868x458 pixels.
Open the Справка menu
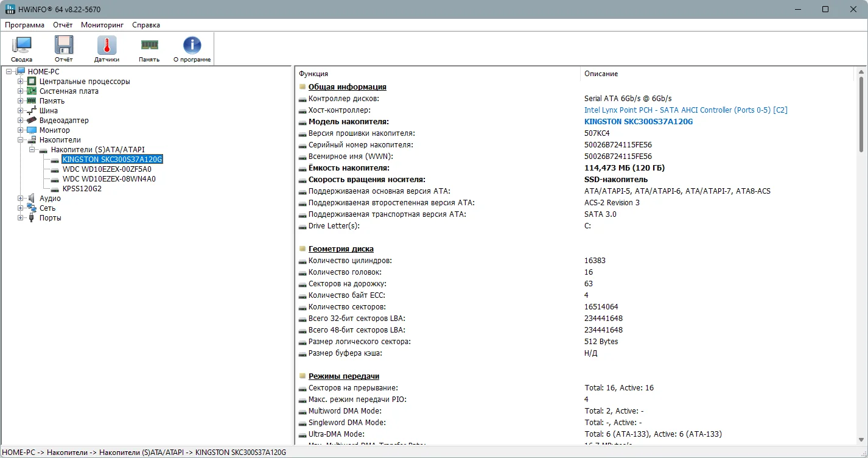pyautogui.click(x=146, y=25)
